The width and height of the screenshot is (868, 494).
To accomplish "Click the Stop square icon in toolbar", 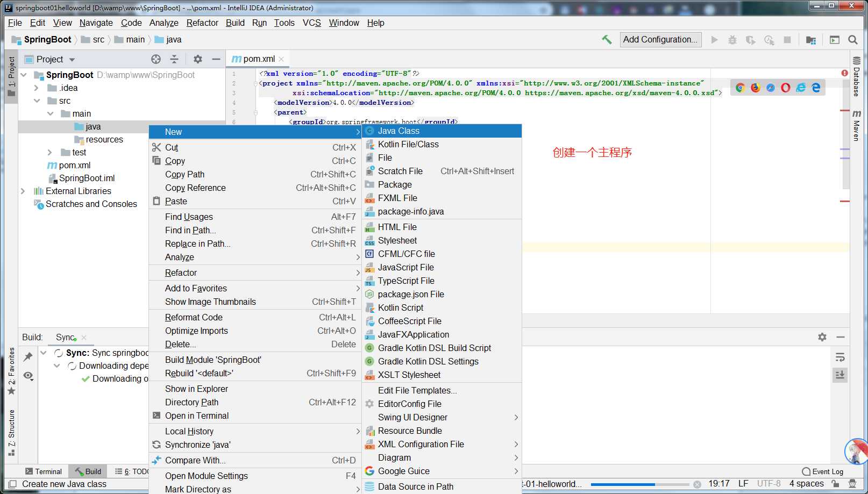I will [x=787, y=40].
